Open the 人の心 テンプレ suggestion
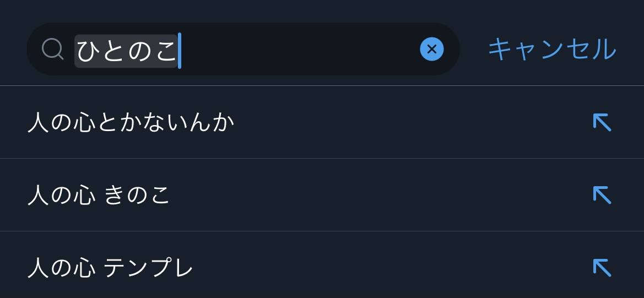 pyautogui.click(x=110, y=268)
